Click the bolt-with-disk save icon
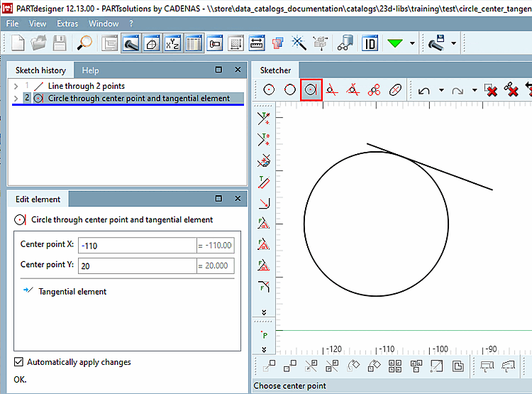 (437, 43)
